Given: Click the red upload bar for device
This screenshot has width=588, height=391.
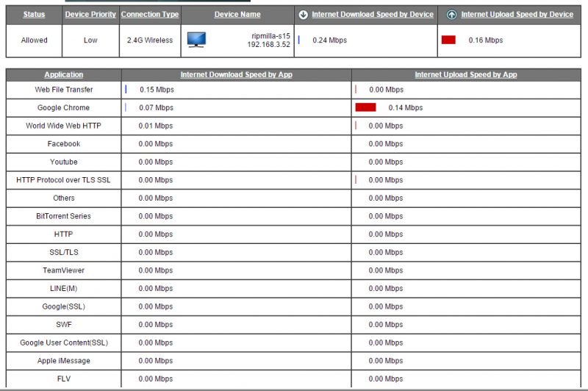Looking at the screenshot, I should tap(448, 40).
